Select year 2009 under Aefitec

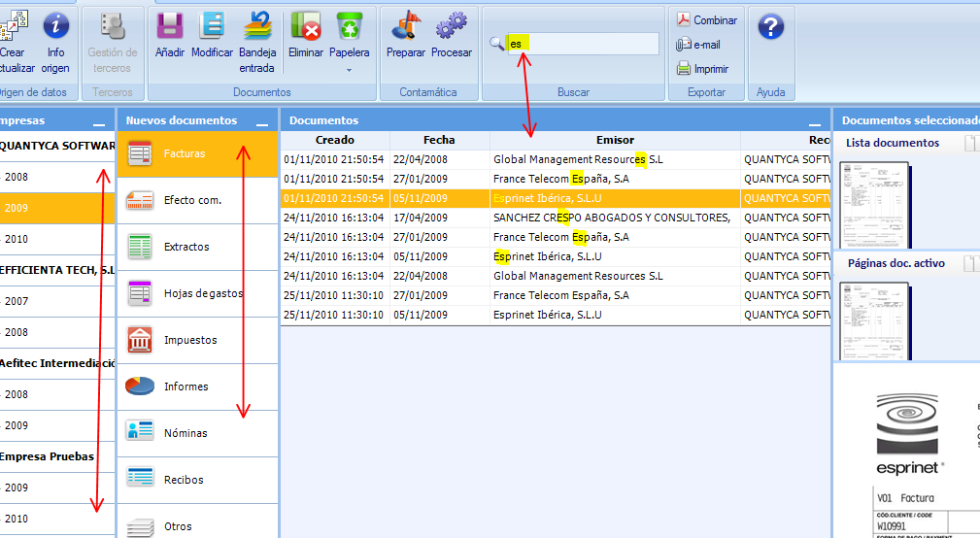point(57,425)
